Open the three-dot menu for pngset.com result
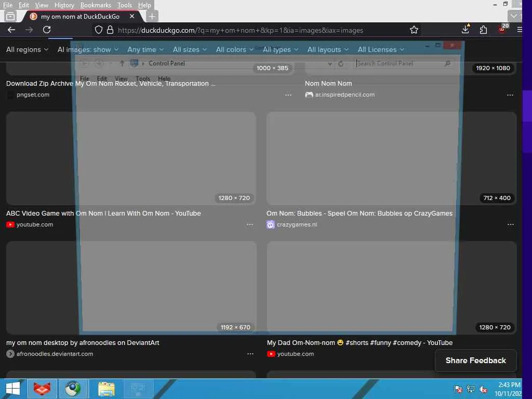Image resolution: width=532 pixels, height=399 pixels. [x=288, y=95]
